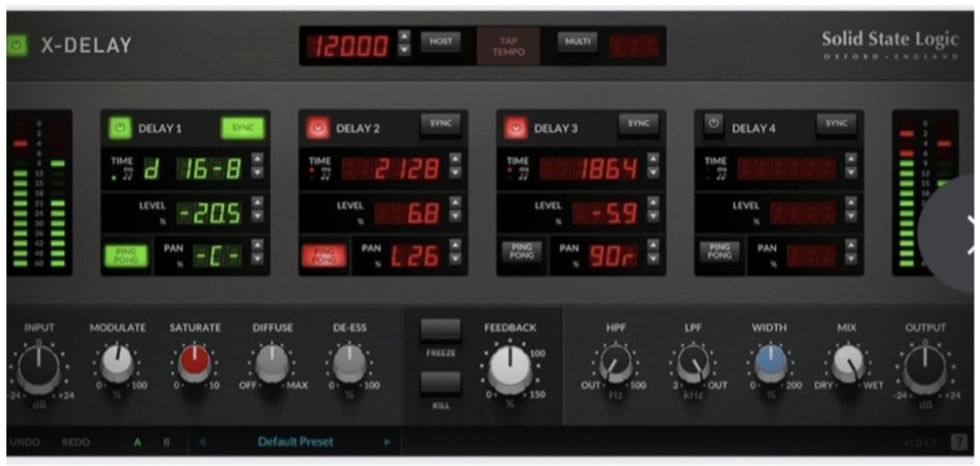980x466 pixels.
Task: Increase Delay 1 pan value
Action: [x=258, y=246]
